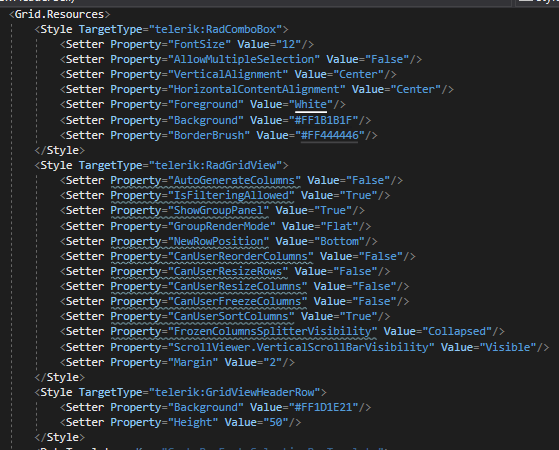
Task: Click closing Style tag after BorderBrush setter
Action: tap(60, 150)
